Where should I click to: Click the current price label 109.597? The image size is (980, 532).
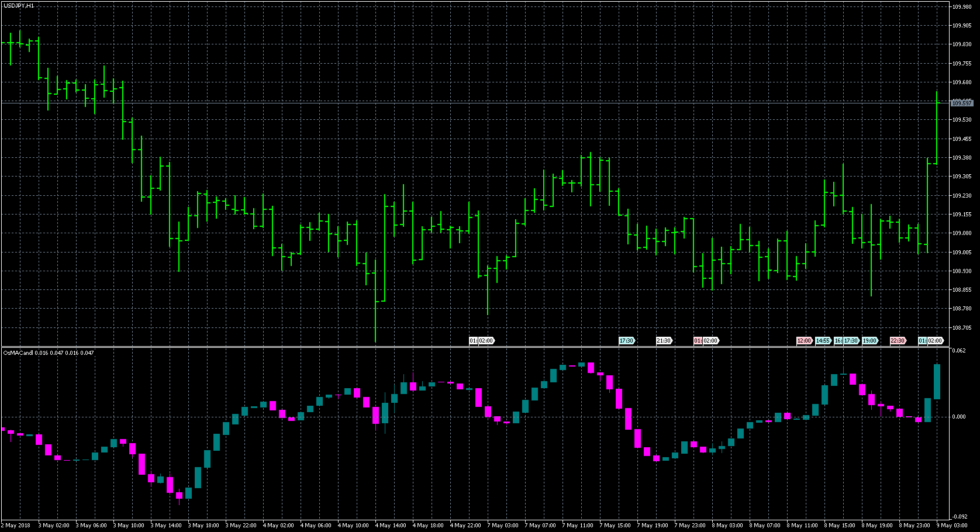coord(961,103)
